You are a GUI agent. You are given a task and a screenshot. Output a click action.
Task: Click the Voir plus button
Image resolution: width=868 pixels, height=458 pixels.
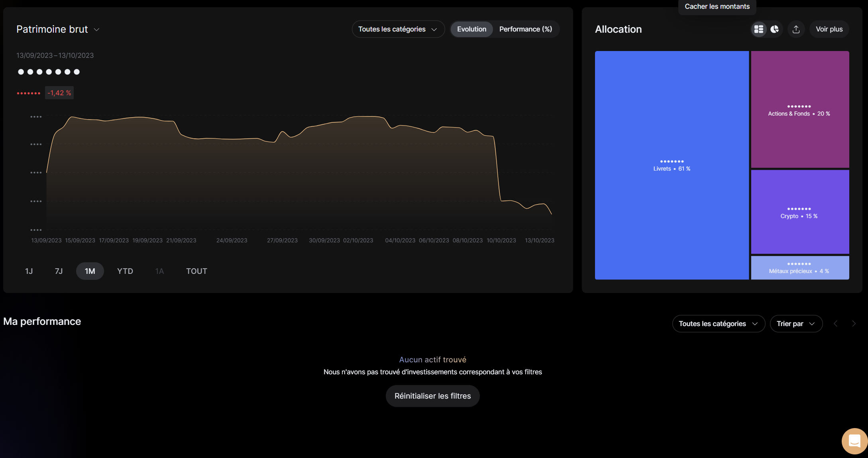click(x=829, y=29)
